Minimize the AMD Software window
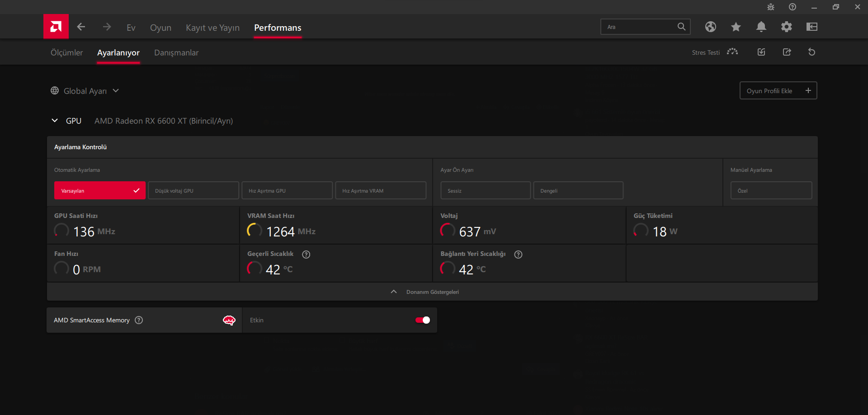Screen dimensions: 868x415 (x=814, y=7)
